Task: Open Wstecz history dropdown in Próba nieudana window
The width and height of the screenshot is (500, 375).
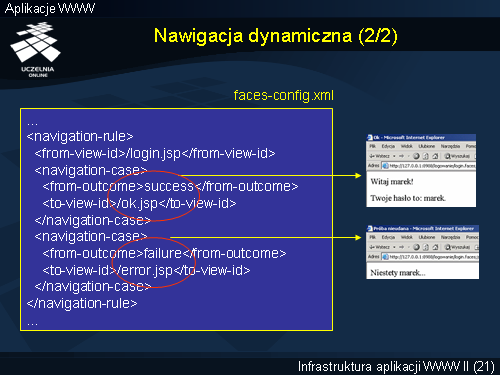Action: pos(394,247)
